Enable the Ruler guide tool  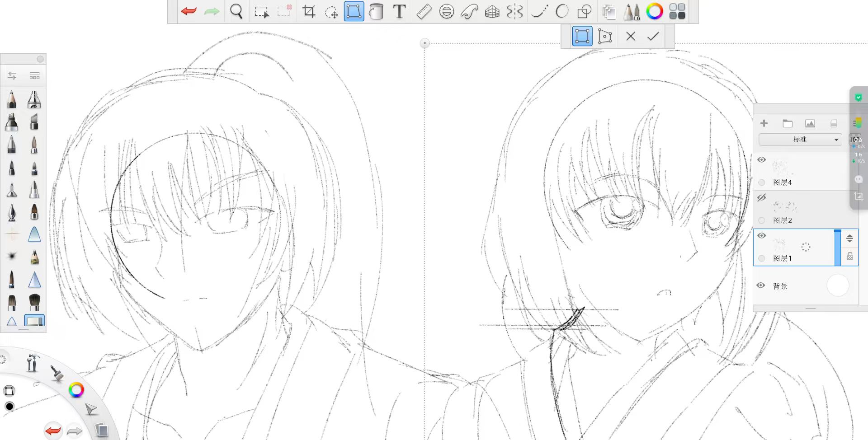click(x=424, y=12)
